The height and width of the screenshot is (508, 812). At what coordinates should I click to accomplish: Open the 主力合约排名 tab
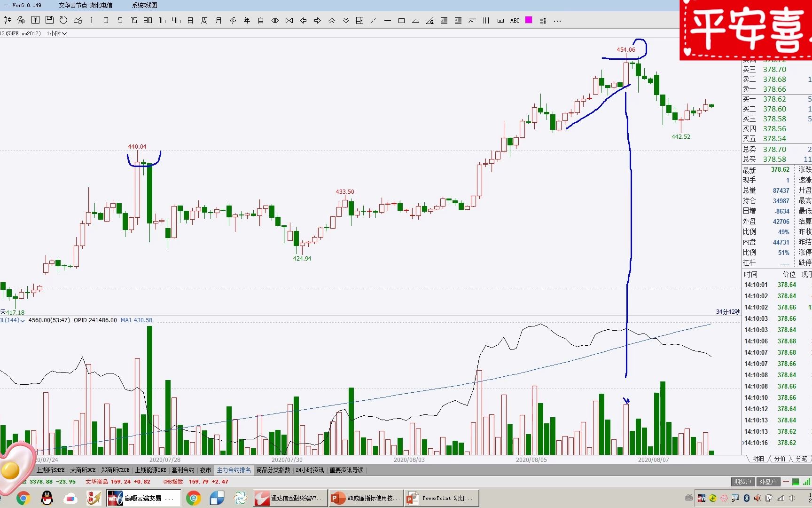click(234, 470)
